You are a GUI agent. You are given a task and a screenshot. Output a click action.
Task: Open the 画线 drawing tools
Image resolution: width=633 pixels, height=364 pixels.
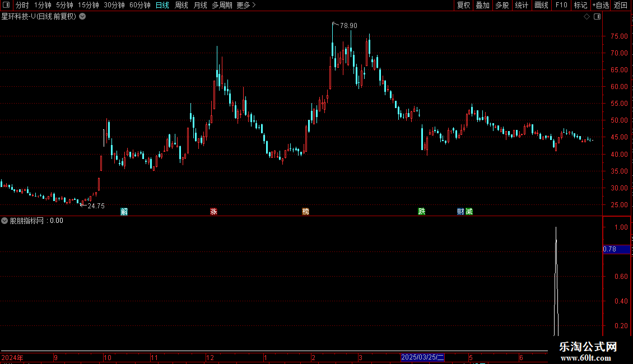541,5
